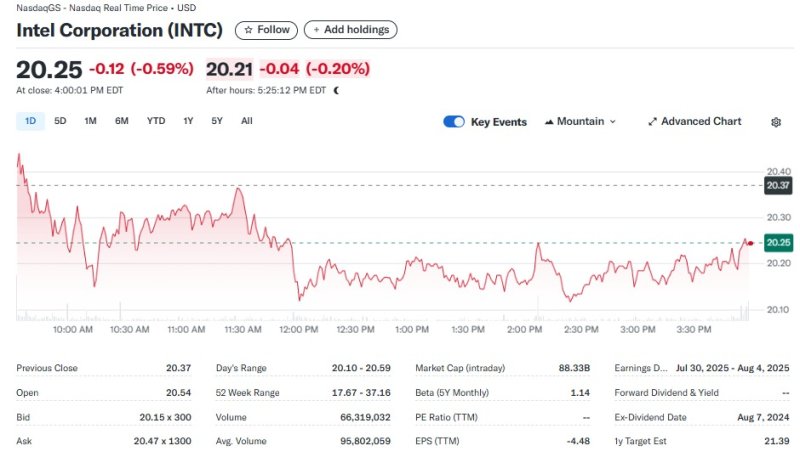The image size is (800, 457).
Task: Click the Market Cap value 88.33B
Action: coord(574,368)
